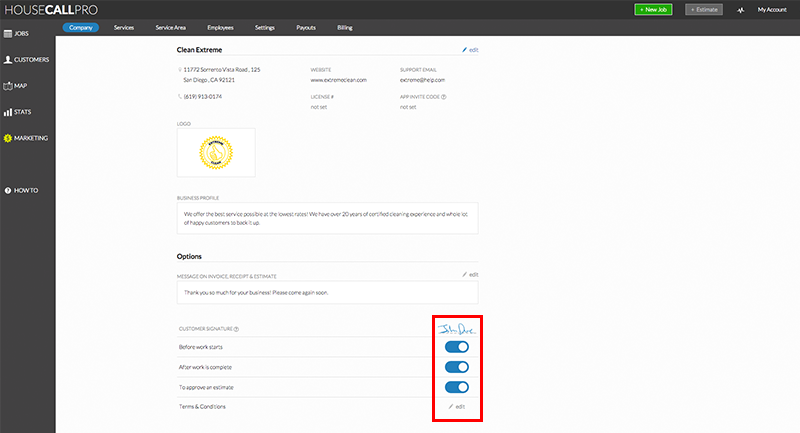Open Marketing in the sidebar
The image size is (800, 433).
30,138
